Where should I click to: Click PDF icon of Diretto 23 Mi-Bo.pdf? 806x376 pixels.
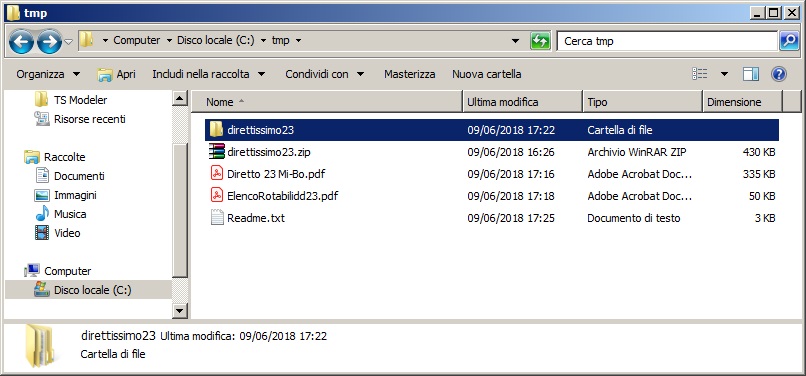click(217, 173)
